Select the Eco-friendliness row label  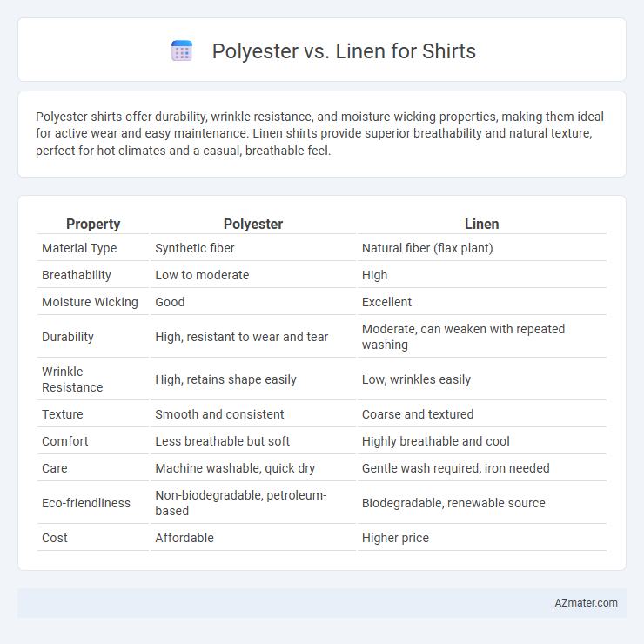click(x=86, y=503)
